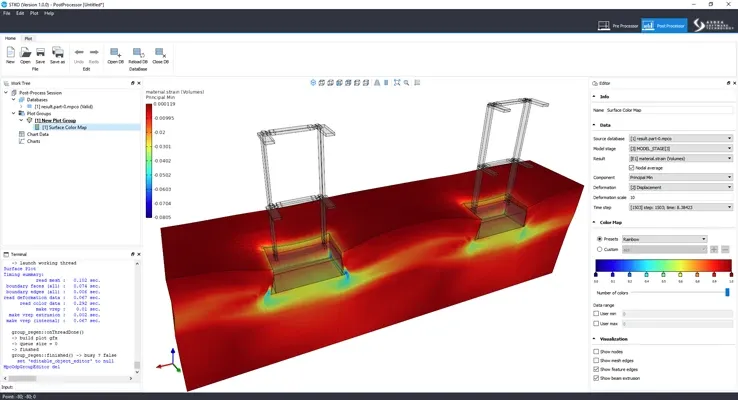Click the Save as icon
Image resolution: width=738 pixels, height=400 pixels.
(x=57, y=52)
